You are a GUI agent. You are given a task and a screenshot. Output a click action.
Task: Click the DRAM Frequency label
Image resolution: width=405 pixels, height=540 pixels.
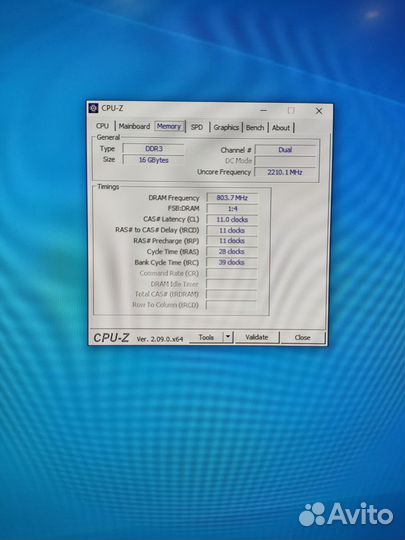(174, 198)
